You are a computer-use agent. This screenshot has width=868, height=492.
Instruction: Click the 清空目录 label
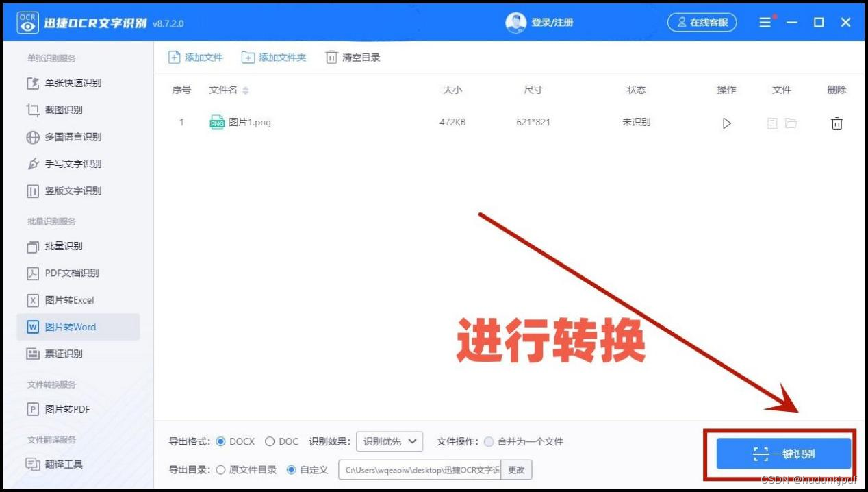point(361,58)
